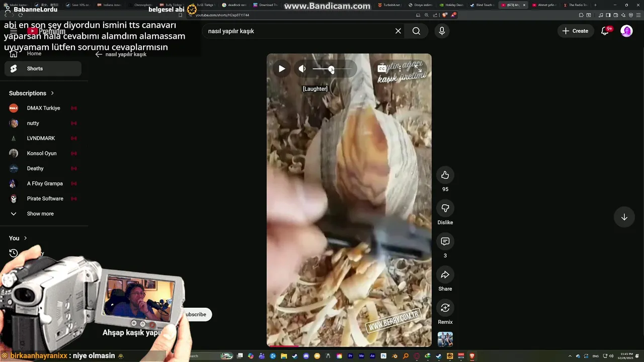Open Discord from the taskbar

306,356
